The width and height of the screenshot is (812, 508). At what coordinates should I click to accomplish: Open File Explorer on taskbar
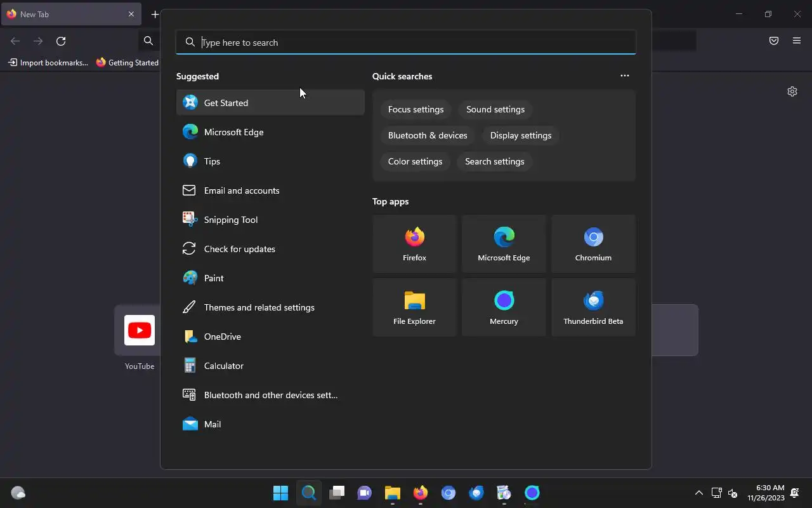coord(392,493)
